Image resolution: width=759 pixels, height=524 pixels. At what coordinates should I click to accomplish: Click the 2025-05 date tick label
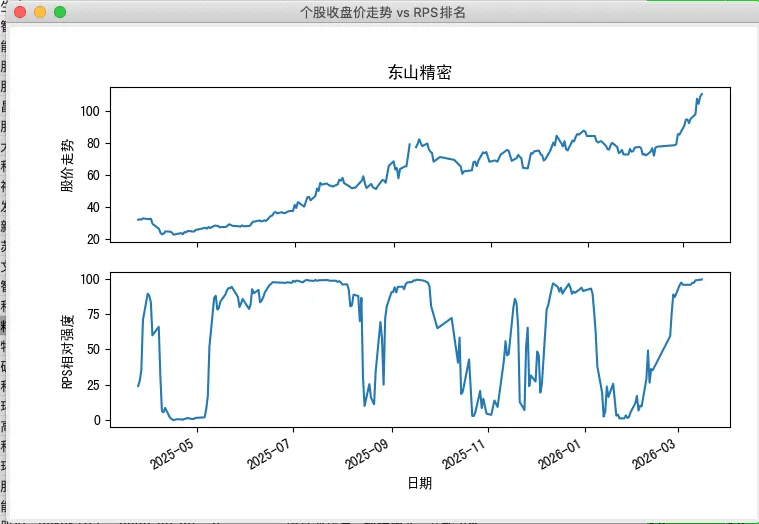coord(172,452)
